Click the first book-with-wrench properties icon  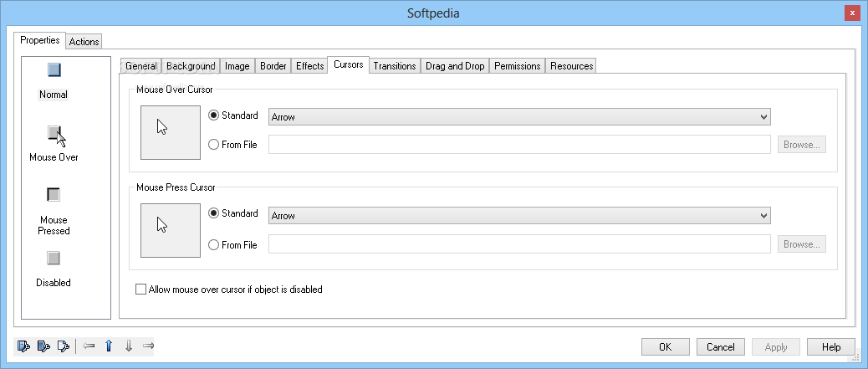click(x=23, y=346)
